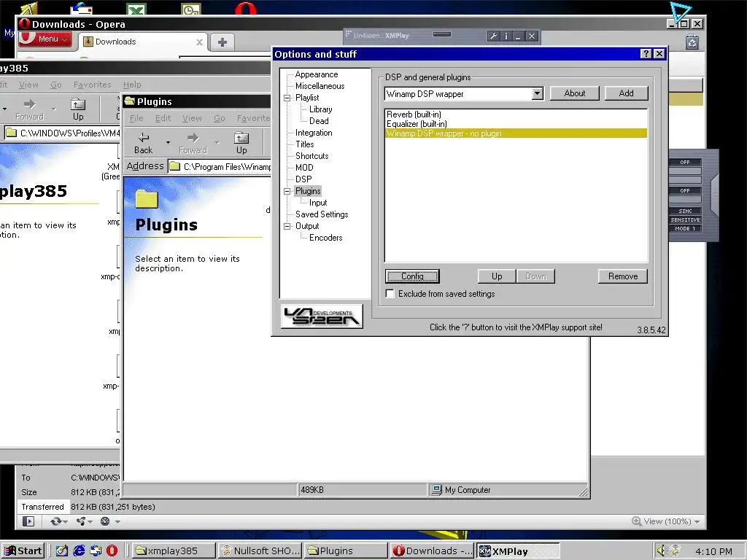Toggle the SENSITIVE ramping button in XMPlay
The height and width of the screenshot is (560, 747).
684,220
